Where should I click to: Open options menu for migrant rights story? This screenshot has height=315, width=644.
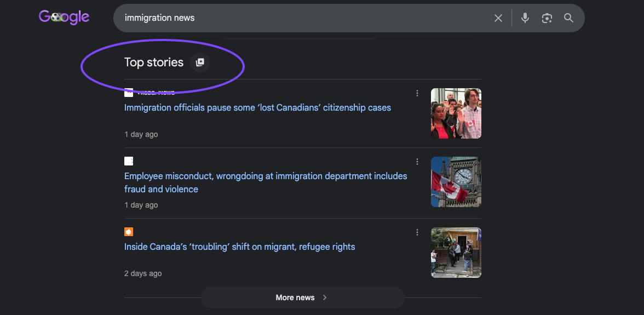417,232
